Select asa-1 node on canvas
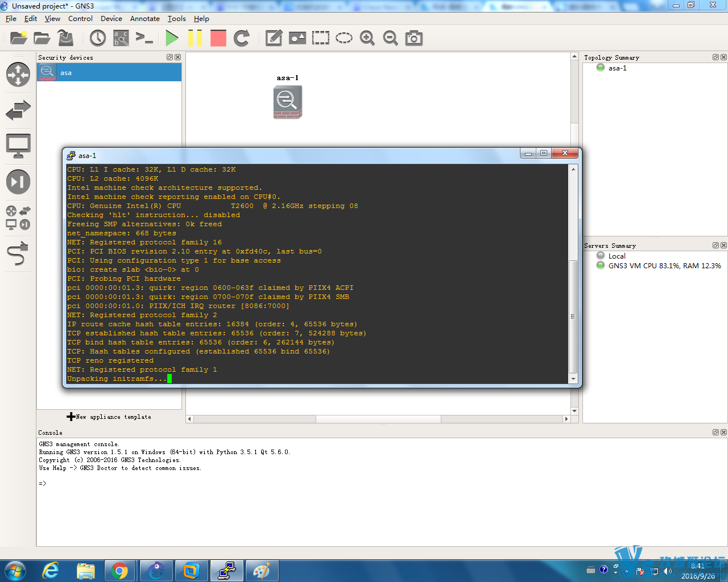 [x=288, y=102]
